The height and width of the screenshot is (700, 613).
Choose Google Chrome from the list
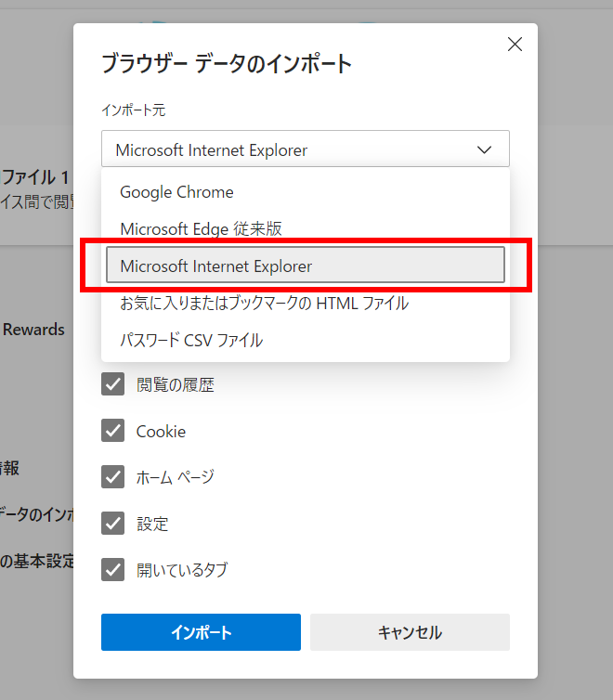pyautogui.click(x=306, y=192)
